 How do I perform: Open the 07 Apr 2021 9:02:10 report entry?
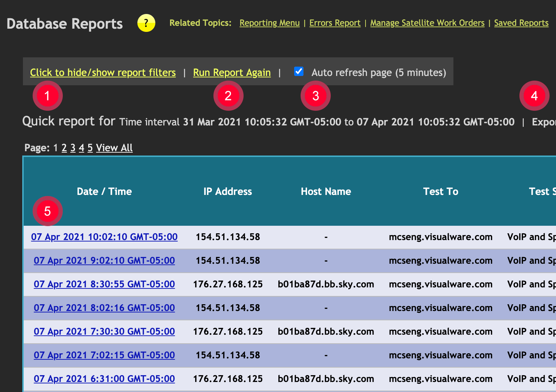pos(104,260)
